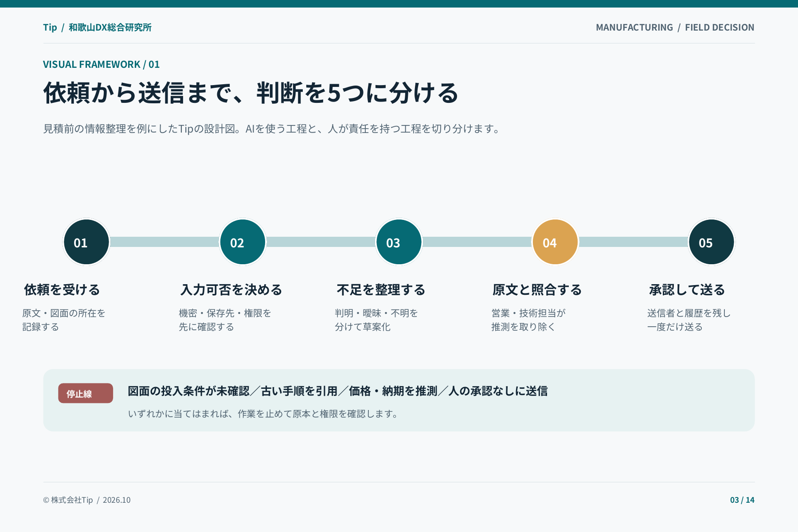Viewport: 798px width, 532px height.
Task: Click the description 送信者と履歴を残し一度だけ送る
Action: pos(689,320)
